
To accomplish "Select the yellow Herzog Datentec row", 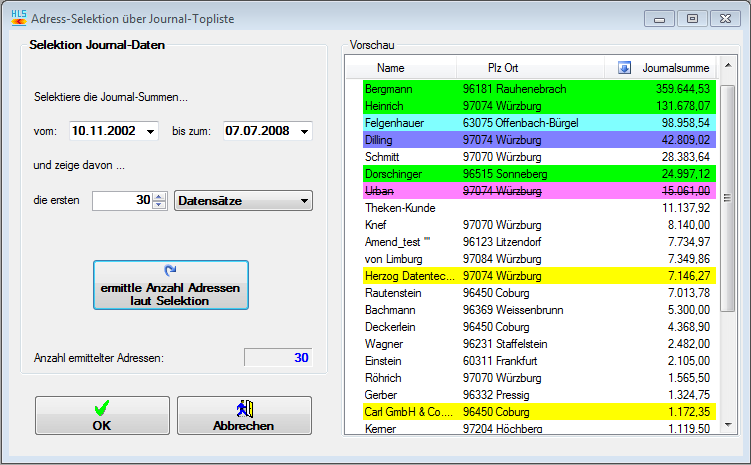I will click(540, 275).
